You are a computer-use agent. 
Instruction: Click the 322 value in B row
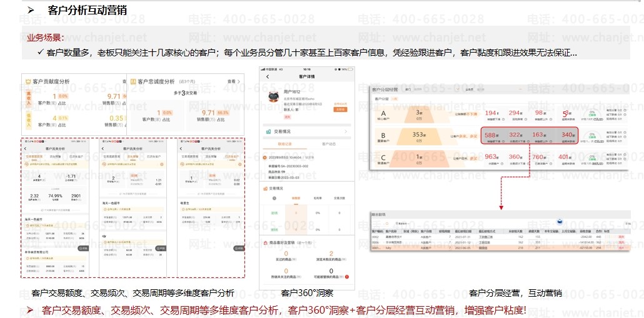pos(515,135)
